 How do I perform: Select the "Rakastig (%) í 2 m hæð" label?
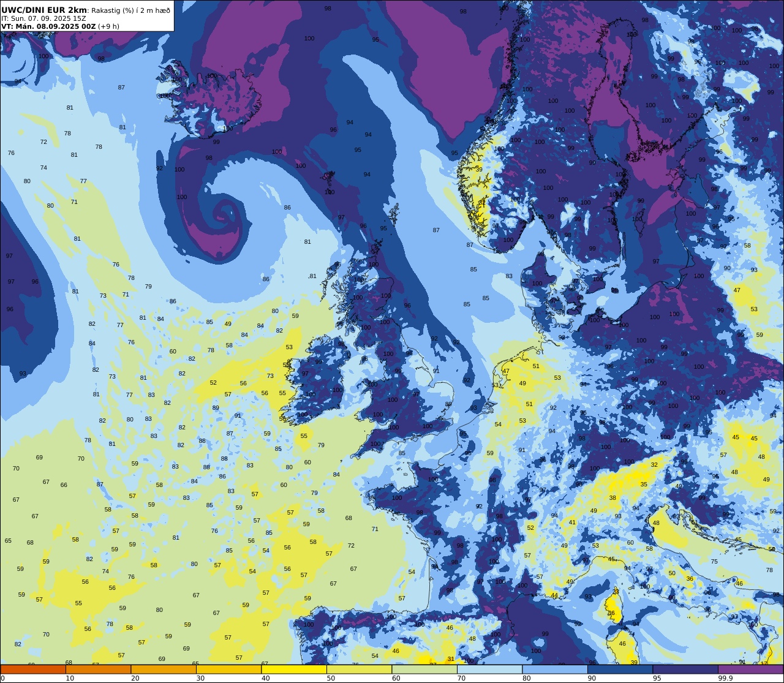click(130, 10)
